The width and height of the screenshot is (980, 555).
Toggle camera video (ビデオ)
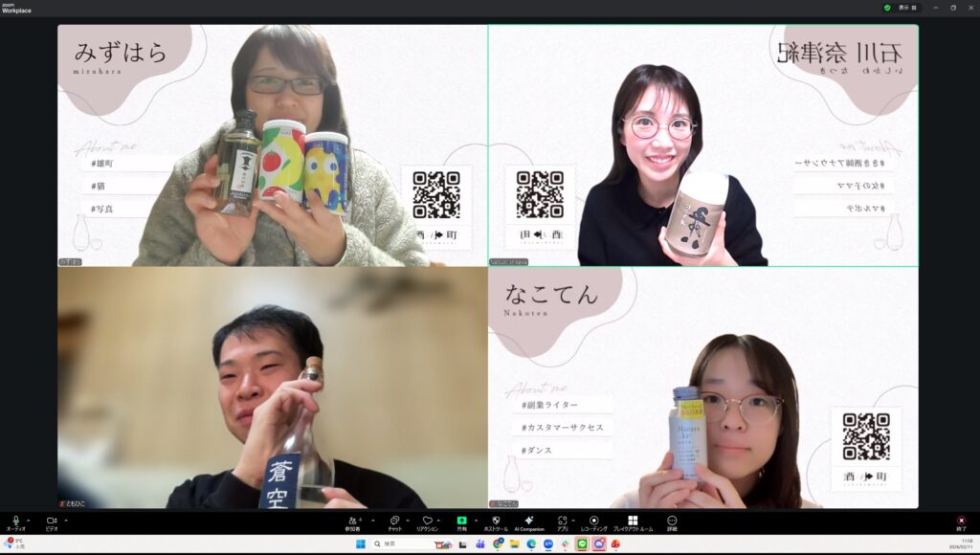click(51, 521)
